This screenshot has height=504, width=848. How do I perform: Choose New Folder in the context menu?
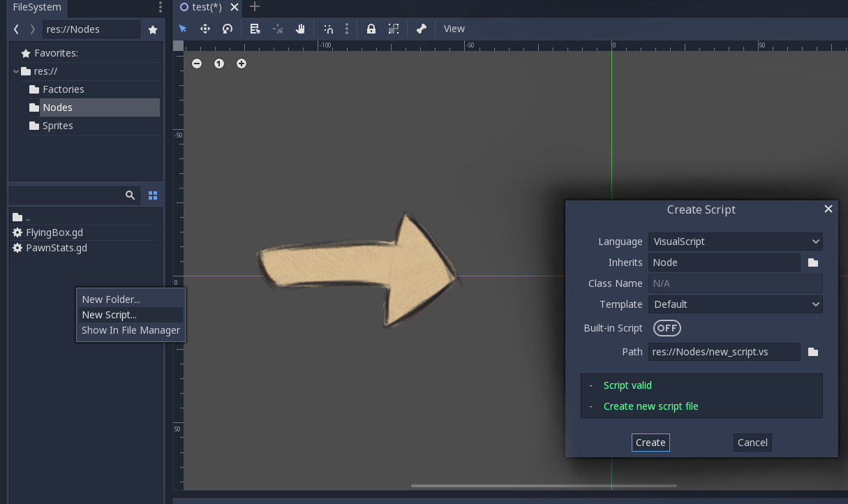[111, 299]
